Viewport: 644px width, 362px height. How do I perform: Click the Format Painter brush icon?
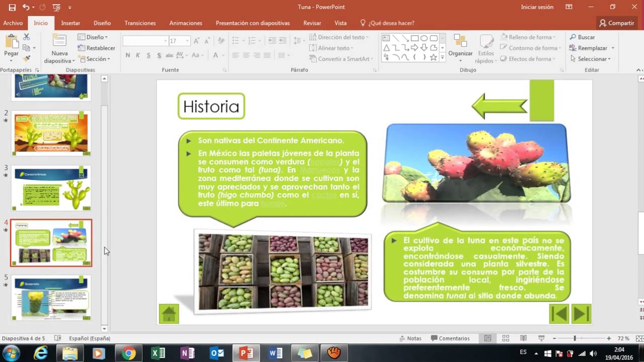click(x=27, y=58)
